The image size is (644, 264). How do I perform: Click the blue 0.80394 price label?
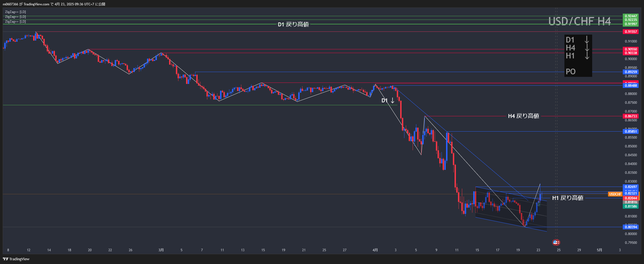point(631,227)
